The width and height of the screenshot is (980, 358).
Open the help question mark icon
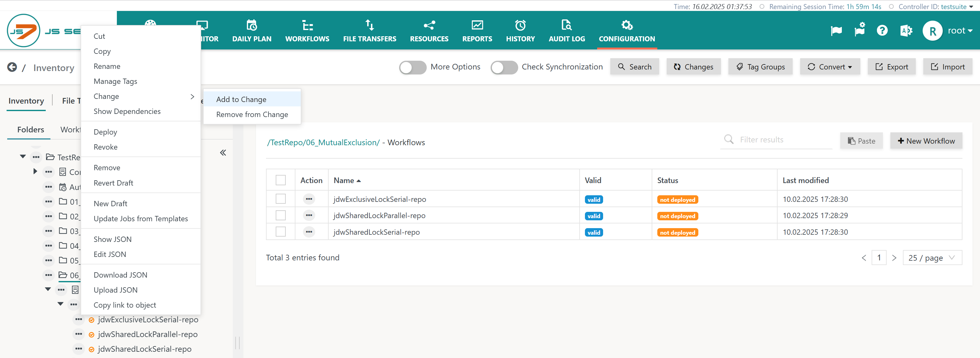tap(882, 30)
